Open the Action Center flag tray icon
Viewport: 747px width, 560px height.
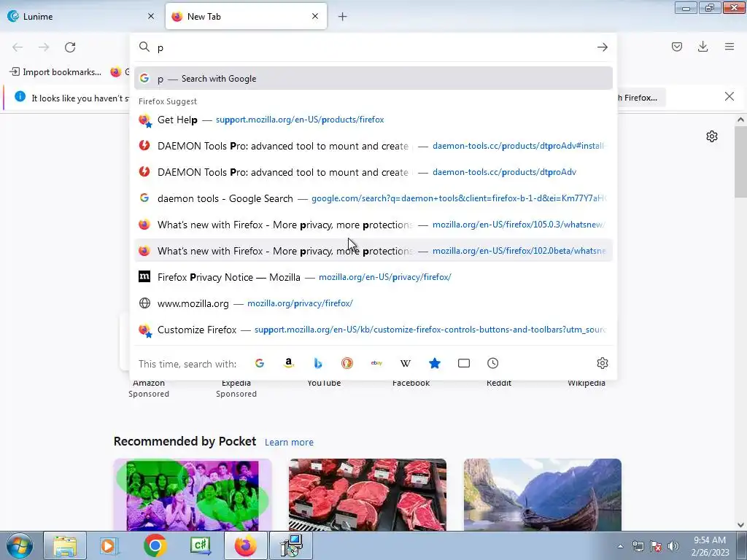click(656, 546)
